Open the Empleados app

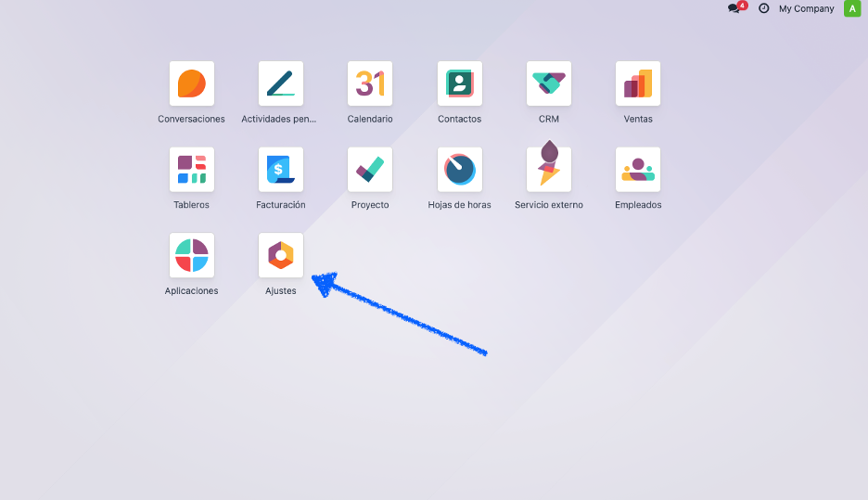(638, 170)
